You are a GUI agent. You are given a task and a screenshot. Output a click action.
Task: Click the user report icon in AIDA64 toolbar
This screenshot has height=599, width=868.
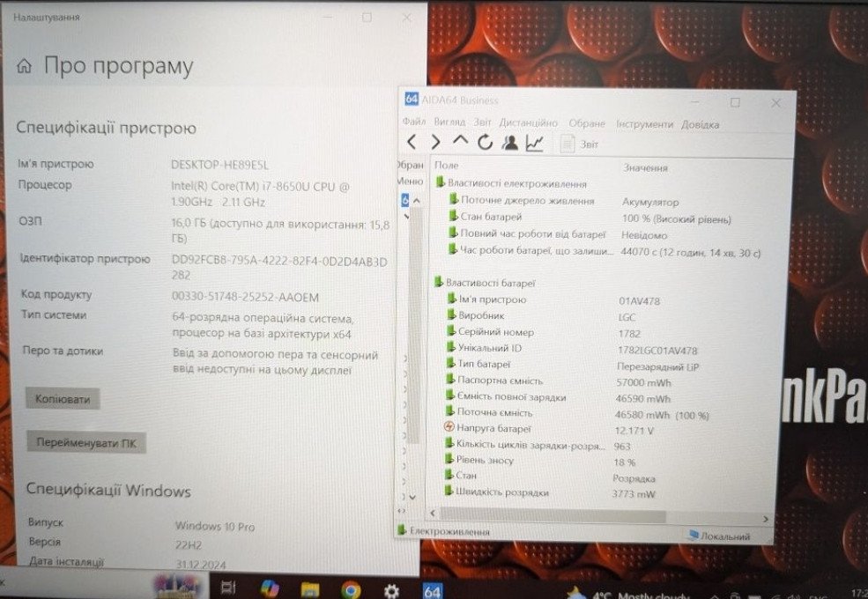pyautogui.click(x=509, y=142)
